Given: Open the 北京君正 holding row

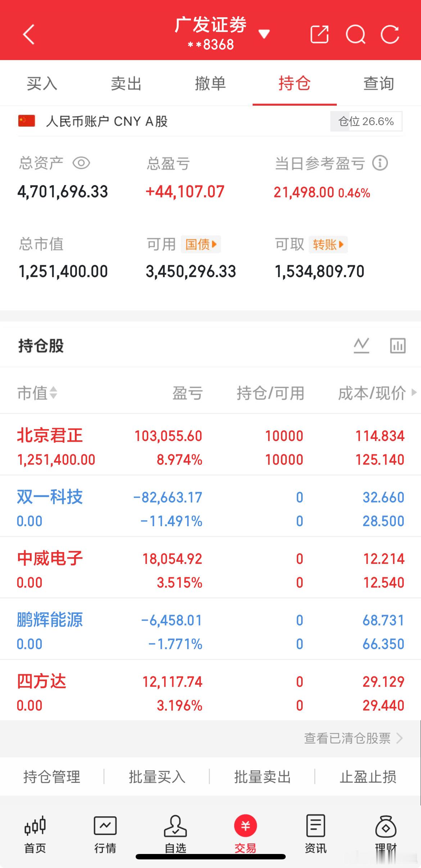Looking at the screenshot, I should pyautogui.click(x=210, y=445).
